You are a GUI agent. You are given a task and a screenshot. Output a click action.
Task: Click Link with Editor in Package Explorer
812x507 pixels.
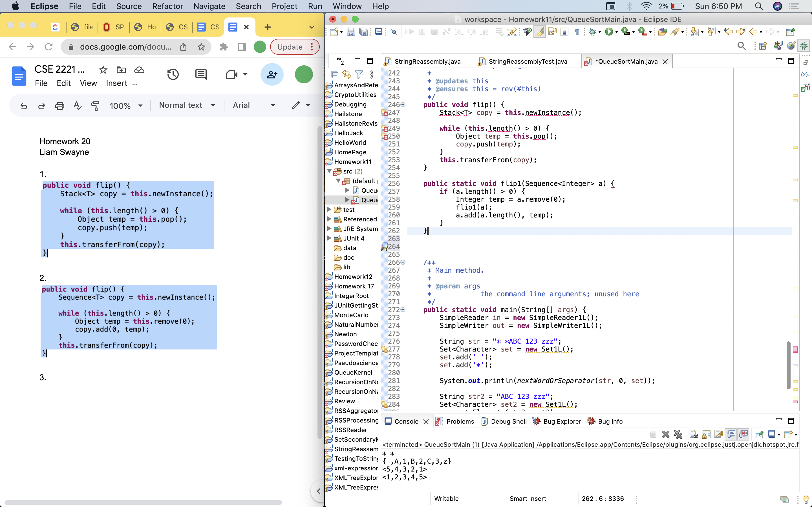coord(347,74)
